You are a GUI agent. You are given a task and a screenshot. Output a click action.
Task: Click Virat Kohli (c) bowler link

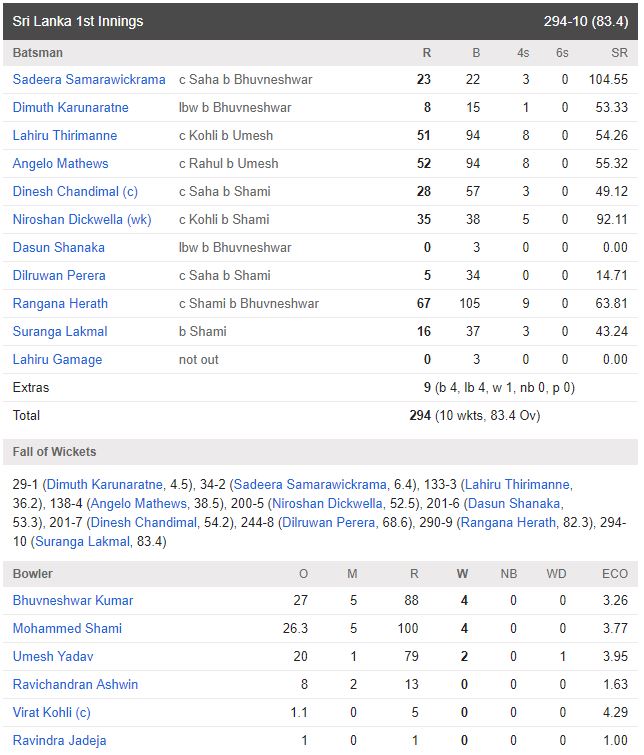(x=52, y=712)
